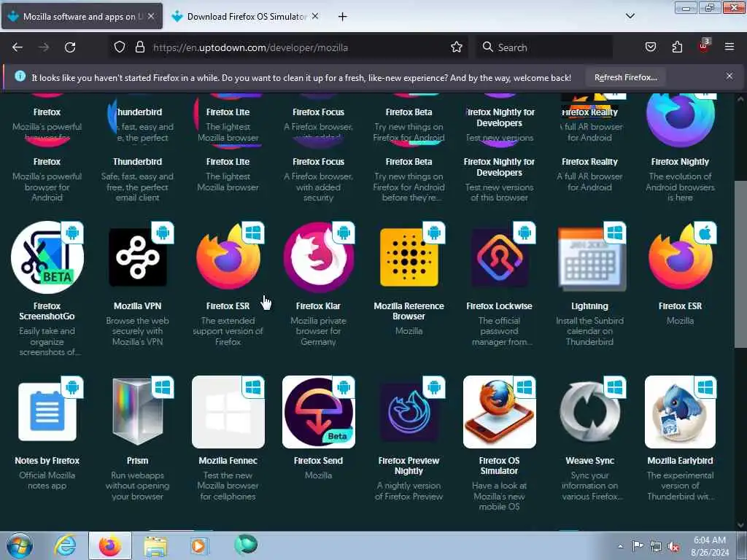The image size is (747, 560).
Task: Open the Mac Firefox ESR app icon
Action: coord(681,257)
